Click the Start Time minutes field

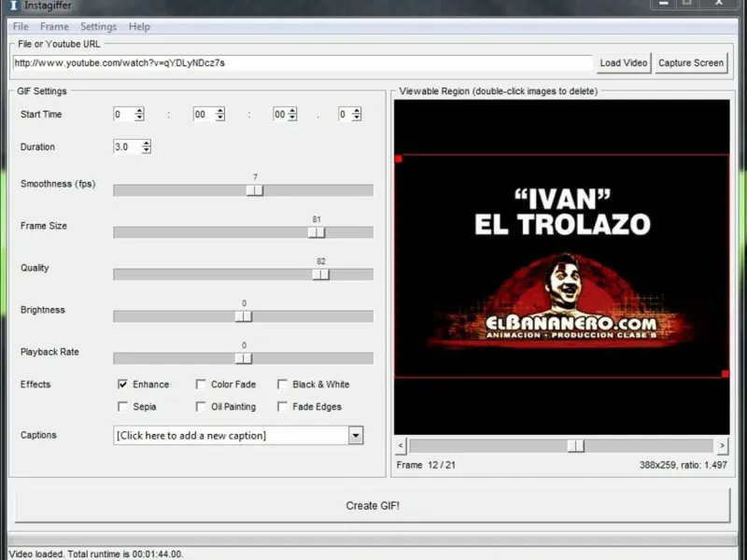click(x=204, y=114)
